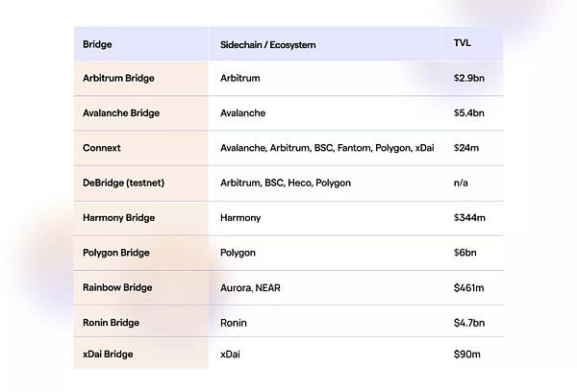Click the $2.9bn TVL value
Viewport: 577px width, 392px height.
469,78
